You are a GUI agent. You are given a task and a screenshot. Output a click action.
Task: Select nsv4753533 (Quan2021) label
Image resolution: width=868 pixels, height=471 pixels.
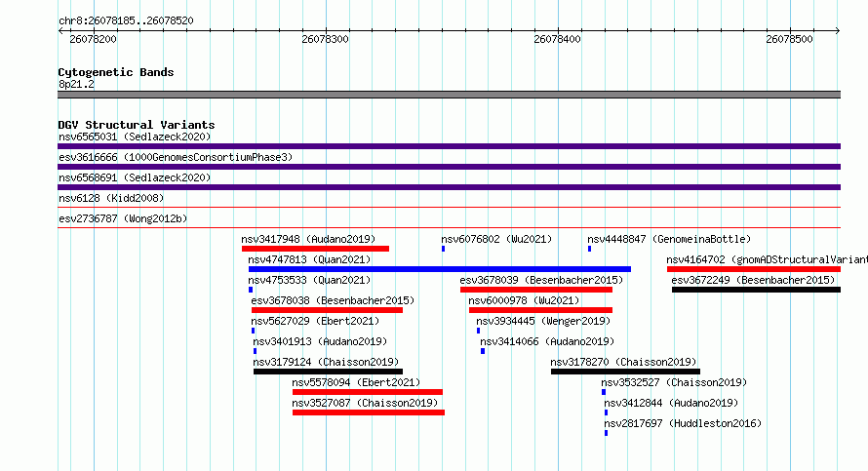[x=309, y=280]
